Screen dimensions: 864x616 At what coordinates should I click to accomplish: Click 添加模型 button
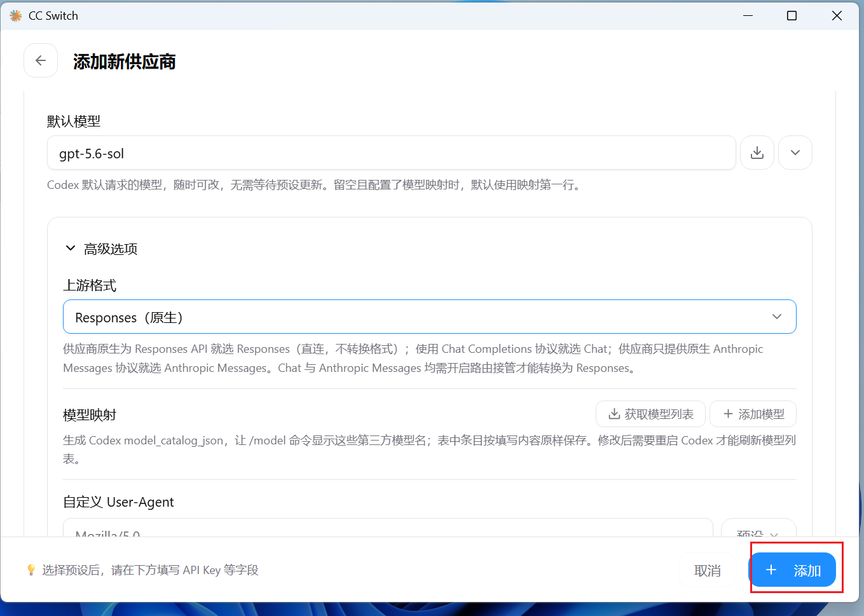pos(753,414)
